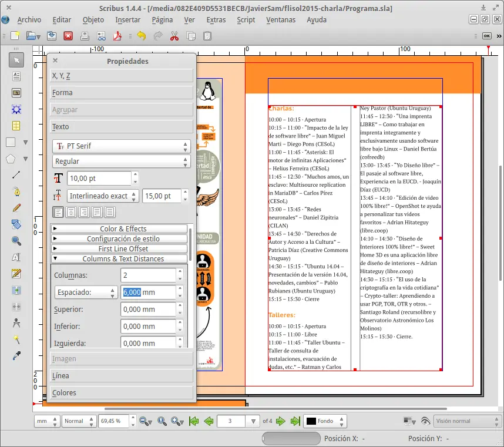Expand the First Line Offset section
The image size is (504, 447).
click(x=119, y=248)
